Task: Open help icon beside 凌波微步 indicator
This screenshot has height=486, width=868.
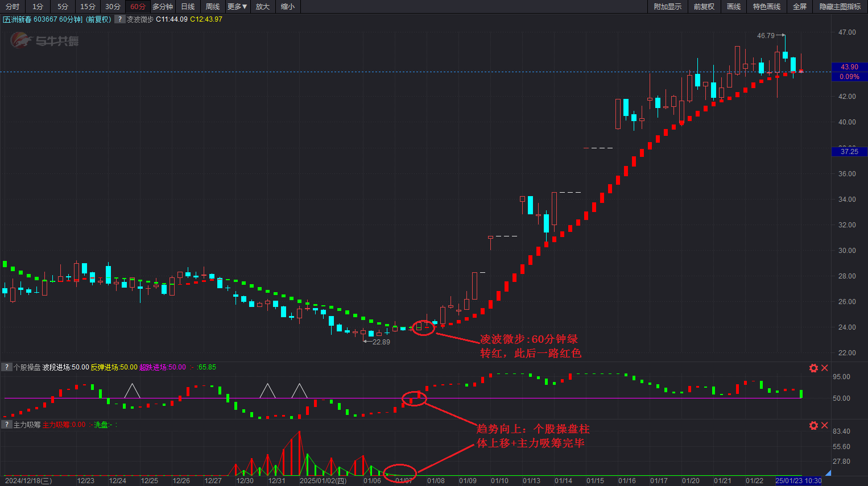Action: coord(119,19)
